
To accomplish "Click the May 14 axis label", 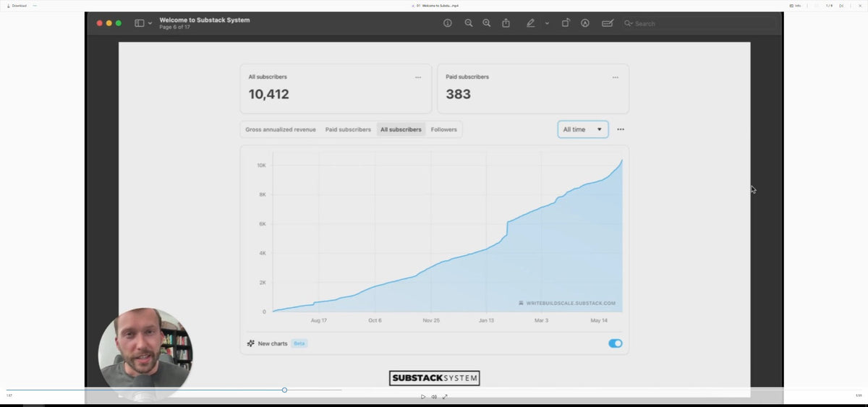I will tap(599, 320).
